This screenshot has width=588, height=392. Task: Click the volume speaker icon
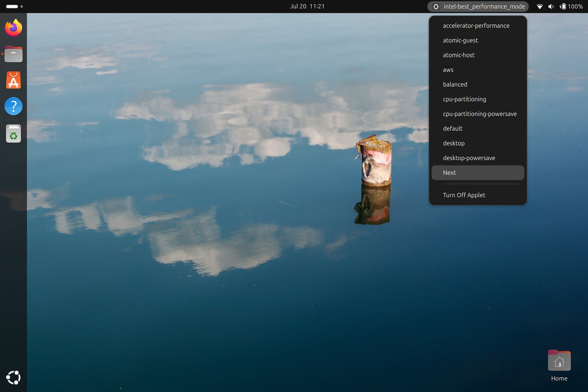[551, 7]
